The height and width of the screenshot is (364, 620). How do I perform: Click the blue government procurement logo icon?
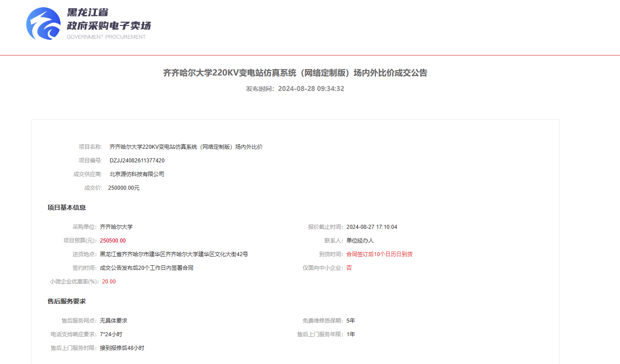43,24
